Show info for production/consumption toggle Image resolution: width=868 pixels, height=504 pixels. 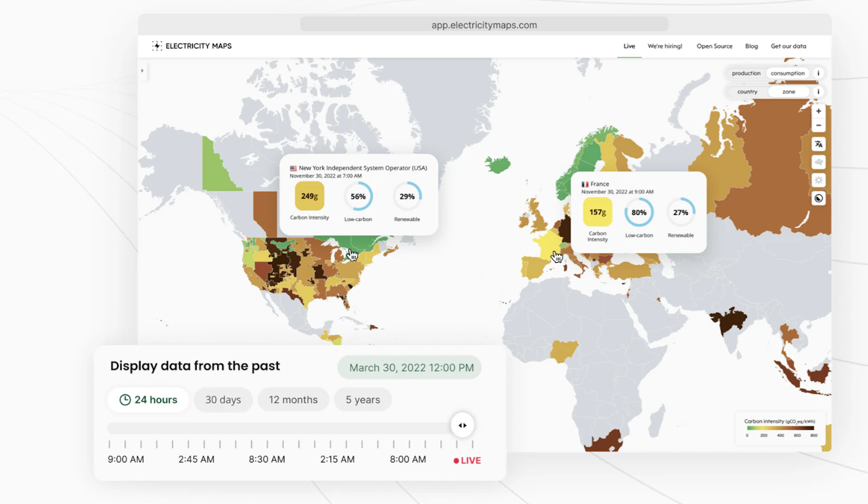click(x=818, y=73)
